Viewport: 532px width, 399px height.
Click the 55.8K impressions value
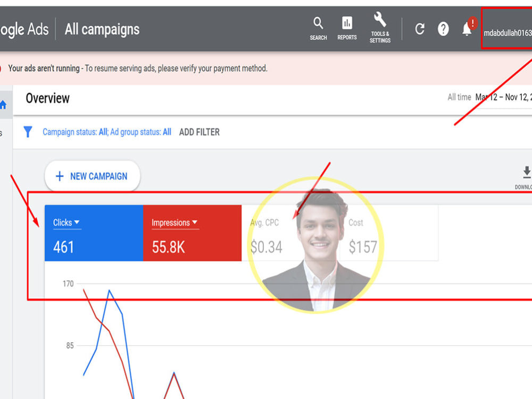[168, 247]
